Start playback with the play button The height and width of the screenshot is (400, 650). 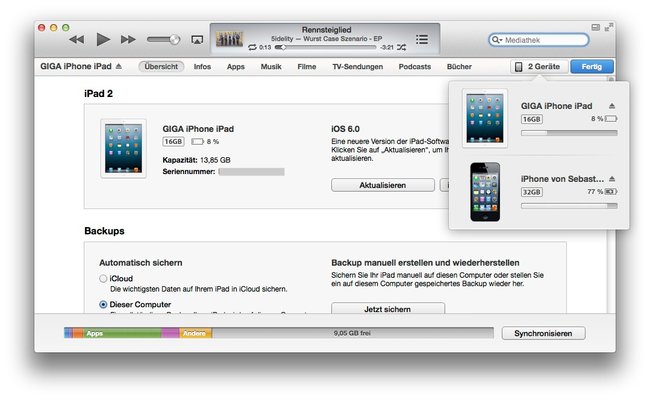click(x=103, y=39)
